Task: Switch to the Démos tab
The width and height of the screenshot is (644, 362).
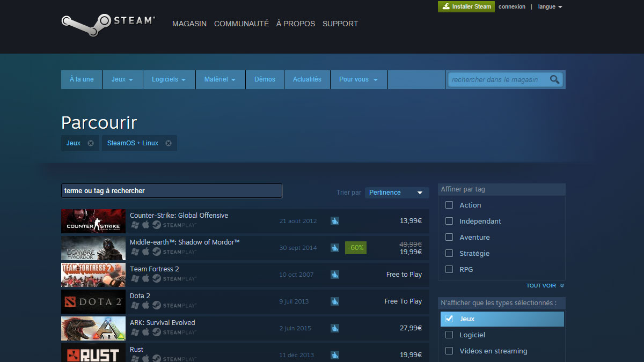Action: (x=265, y=79)
